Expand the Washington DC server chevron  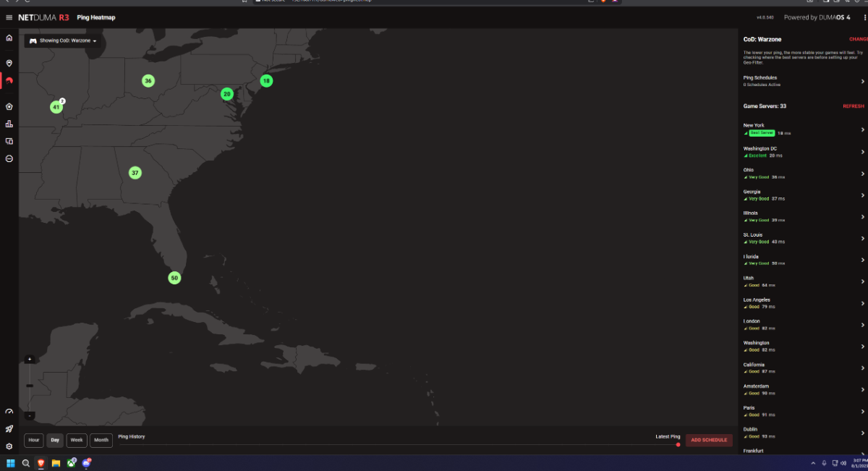[x=862, y=152]
